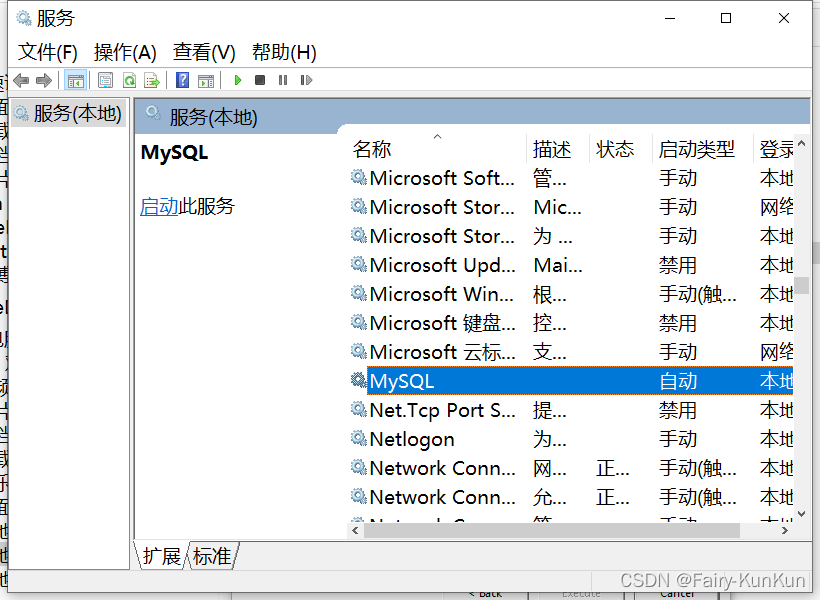This screenshot has height=600, width=820.
Task: Open the 操作(A) menu
Action: click(126, 52)
